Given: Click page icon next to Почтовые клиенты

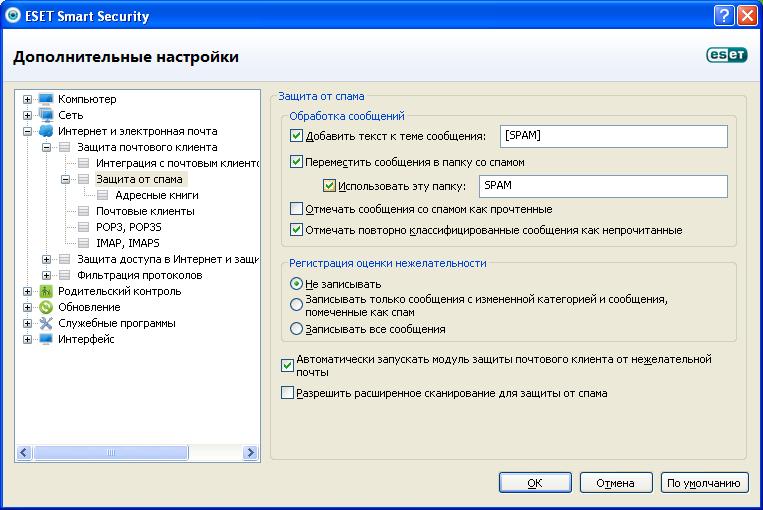Looking at the screenshot, I should click(83, 211).
